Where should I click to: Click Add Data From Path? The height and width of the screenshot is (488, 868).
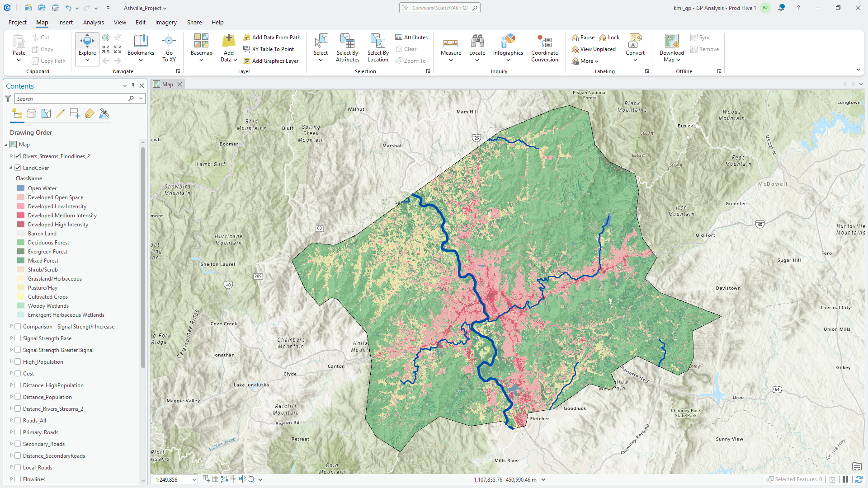point(276,38)
